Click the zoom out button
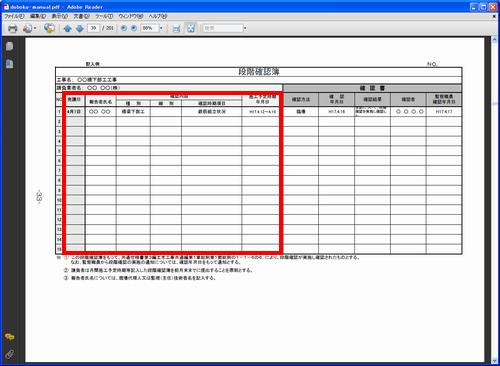 coord(124,28)
